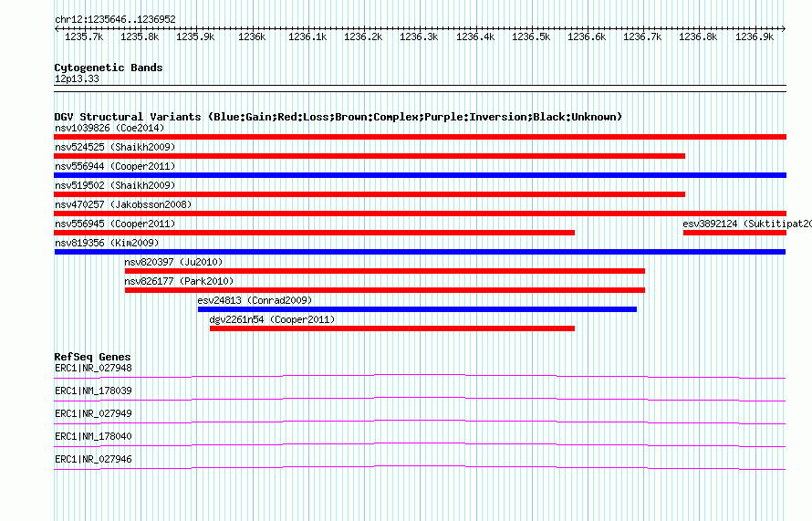Select the 12p13.33 band label
Image resolution: width=812 pixels, height=521 pixels.
click(77, 78)
